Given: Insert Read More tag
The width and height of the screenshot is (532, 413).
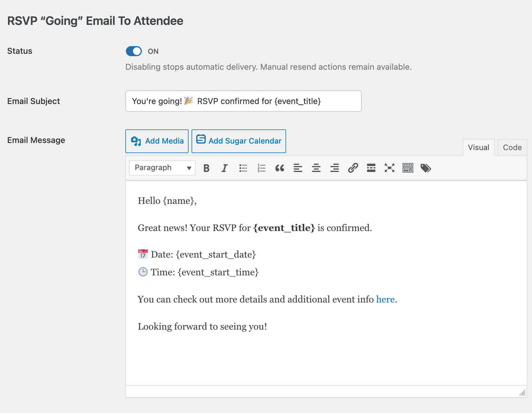Looking at the screenshot, I should (x=371, y=168).
